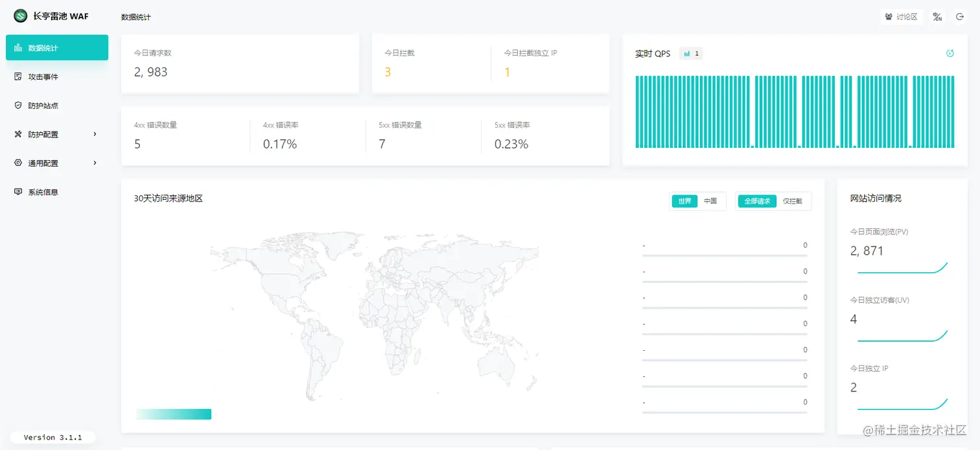The width and height of the screenshot is (980, 450).
Task: Click the 今日独立 IP value 2
Action: click(854, 388)
